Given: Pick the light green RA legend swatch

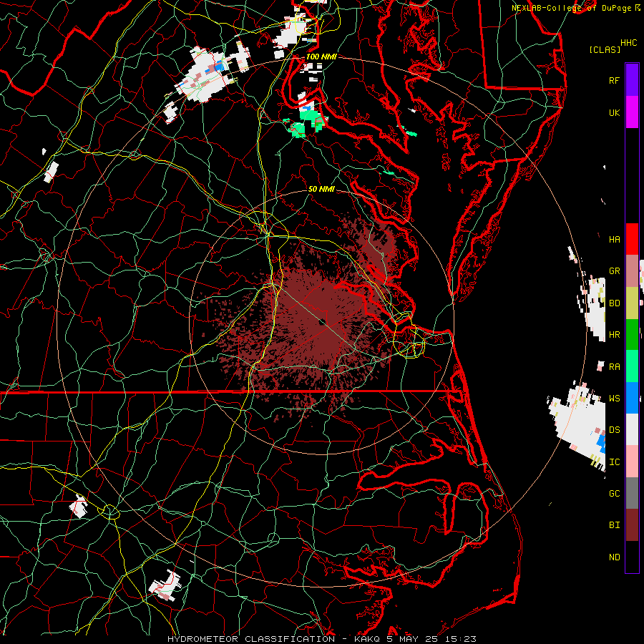Looking at the screenshot, I should point(632,366).
